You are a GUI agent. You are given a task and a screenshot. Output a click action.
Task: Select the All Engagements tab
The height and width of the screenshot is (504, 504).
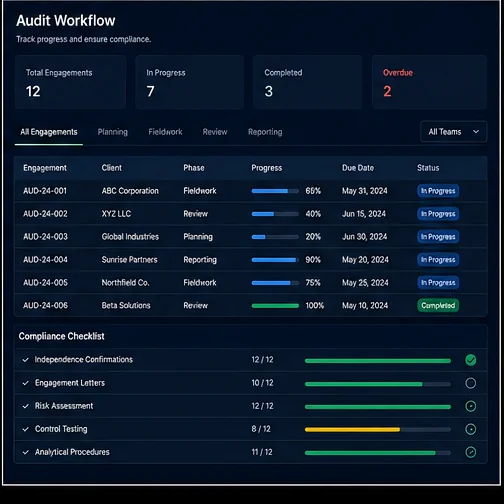coord(49,132)
